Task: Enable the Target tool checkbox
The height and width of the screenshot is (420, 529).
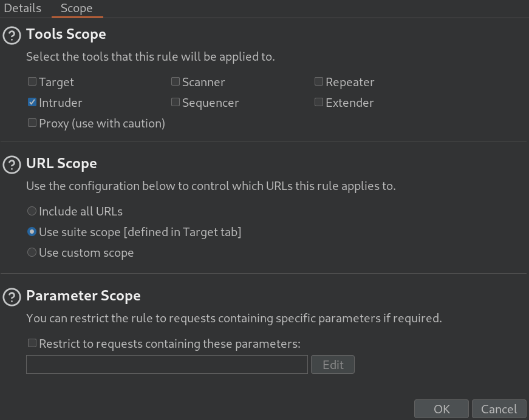Action: [32, 81]
